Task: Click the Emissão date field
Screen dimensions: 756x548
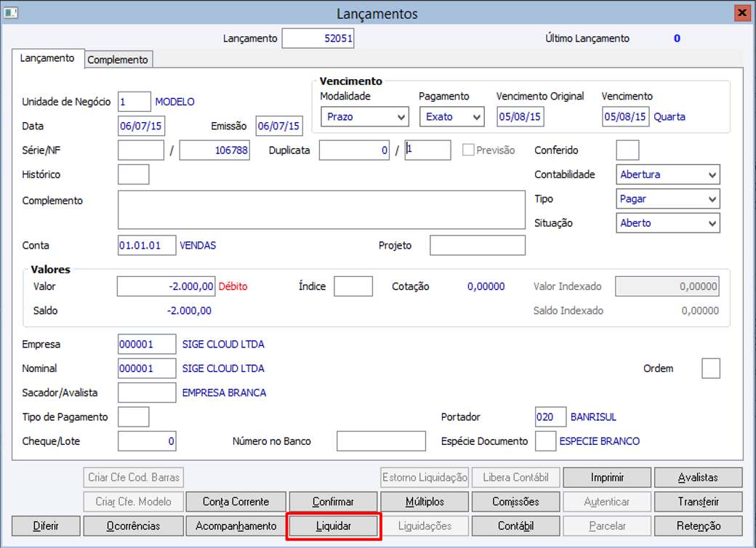Action: 279,126
